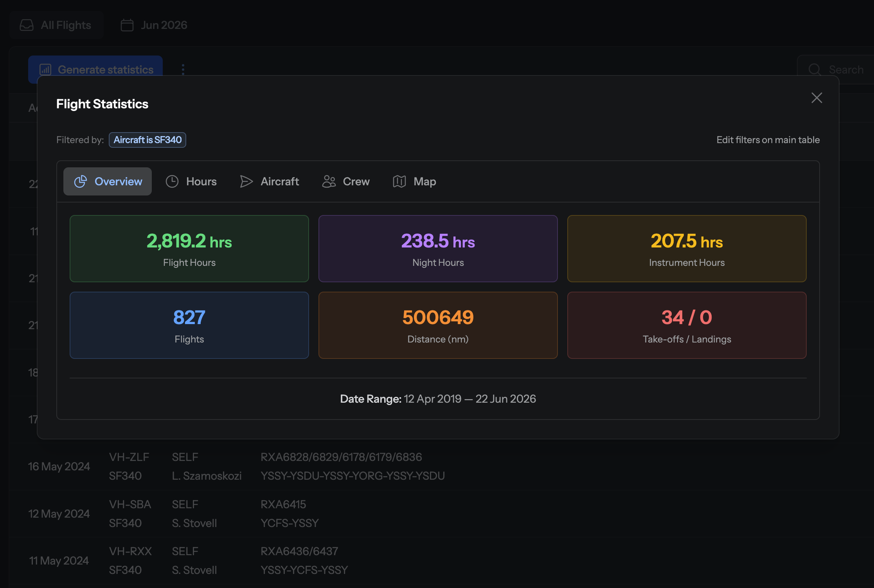Click the 238.5 hrs Night Hours card
The image size is (874, 588).
coord(438,249)
